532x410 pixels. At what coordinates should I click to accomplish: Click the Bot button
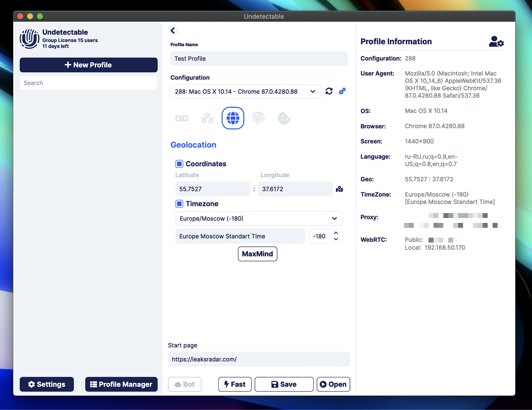185,384
